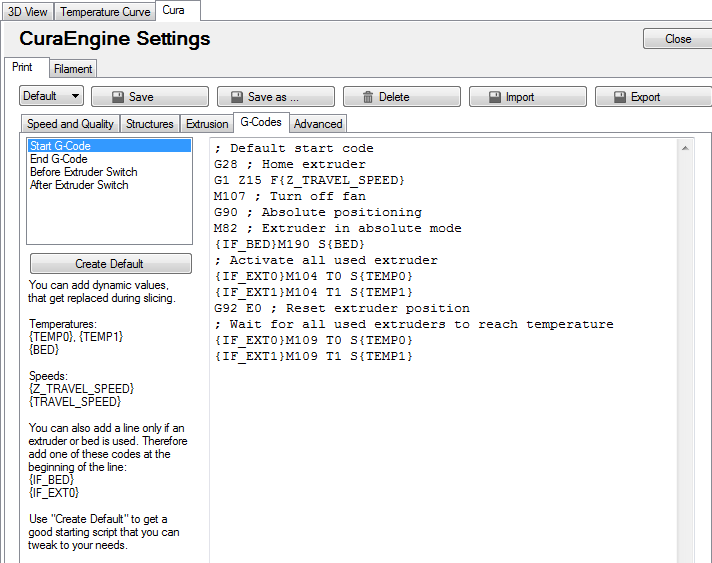Click the {TRAVEL_SPEED} help text
The width and height of the screenshot is (712, 563).
click(75, 402)
